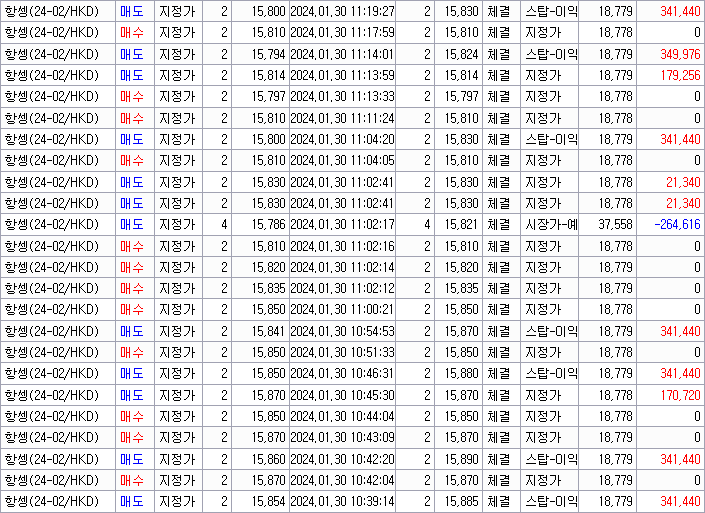Click the order price 15,860
This screenshot has width=705, height=513.
(x=268, y=459)
